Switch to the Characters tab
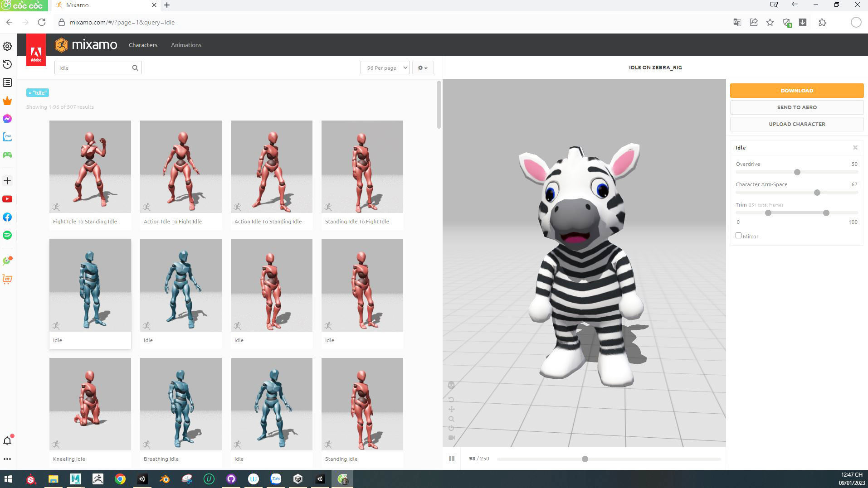This screenshot has width=868, height=488. 143,45
